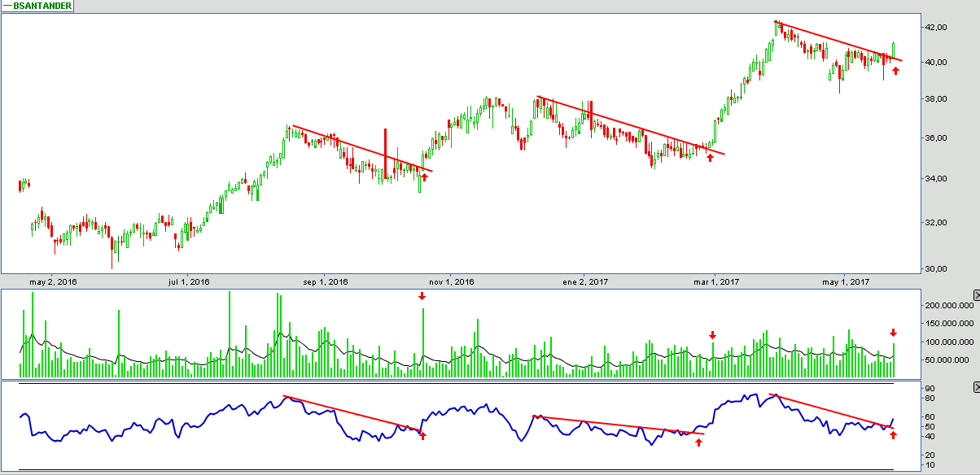Select the green line sample in BSANTANDER legend
980x475 pixels.
pyautogui.click(x=8, y=6)
